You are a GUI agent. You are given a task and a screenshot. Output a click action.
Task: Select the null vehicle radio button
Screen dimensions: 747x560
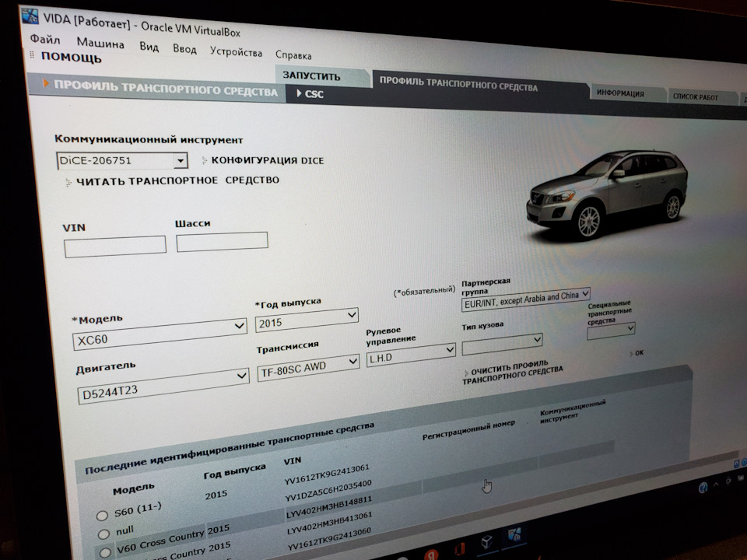click(103, 534)
